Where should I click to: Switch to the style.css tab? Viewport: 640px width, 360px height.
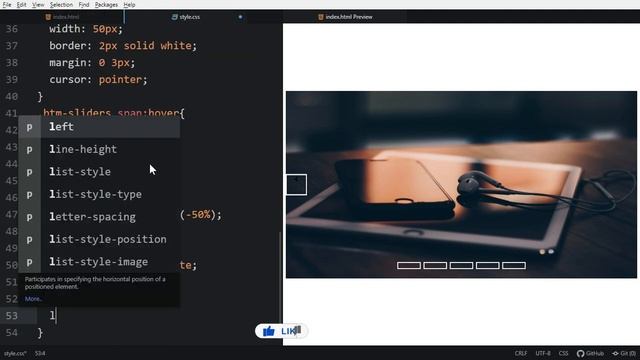[186, 17]
